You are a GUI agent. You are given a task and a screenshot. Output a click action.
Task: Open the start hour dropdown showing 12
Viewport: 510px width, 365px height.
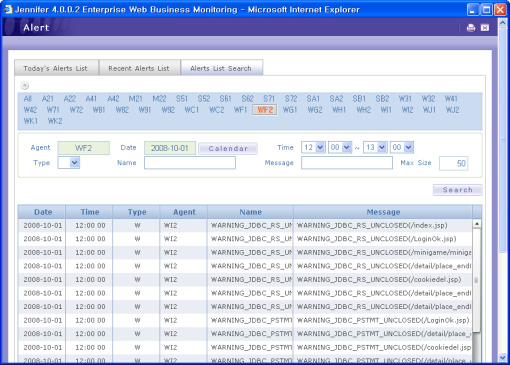[313, 147]
